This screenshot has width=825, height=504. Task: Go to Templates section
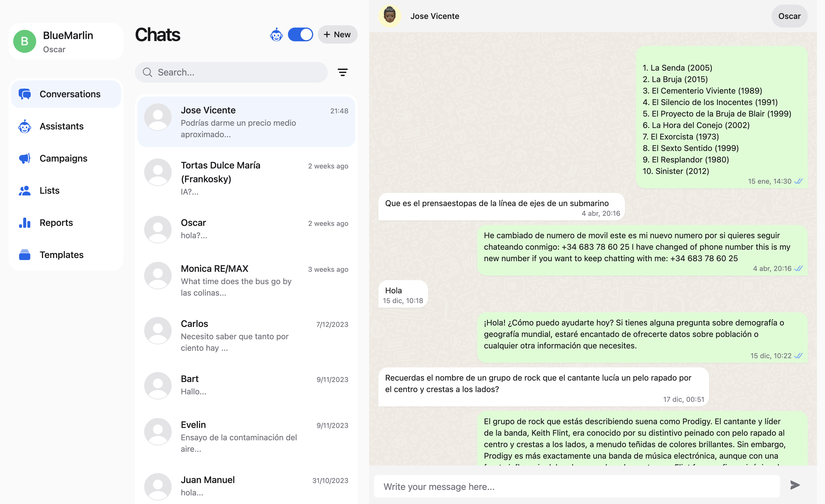point(62,255)
